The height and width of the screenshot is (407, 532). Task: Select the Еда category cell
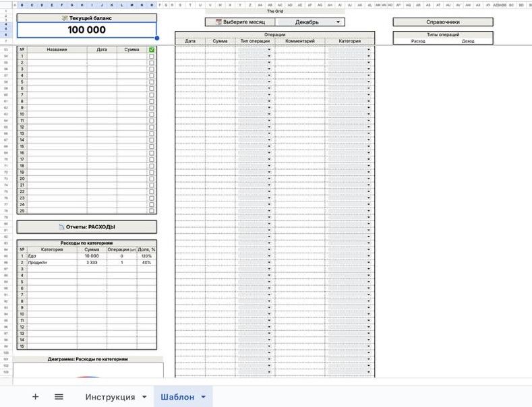pos(52,256)
